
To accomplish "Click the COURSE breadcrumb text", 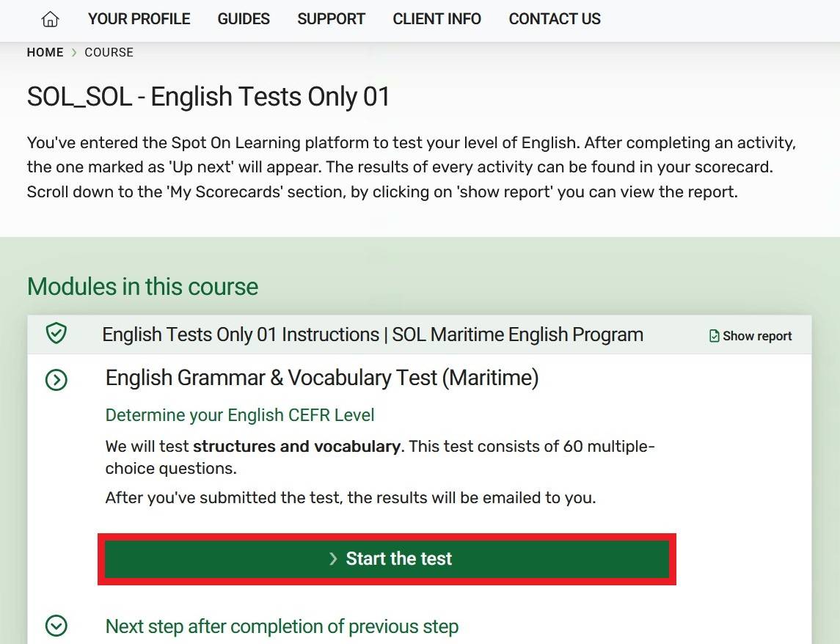I will tap(109, 53).
